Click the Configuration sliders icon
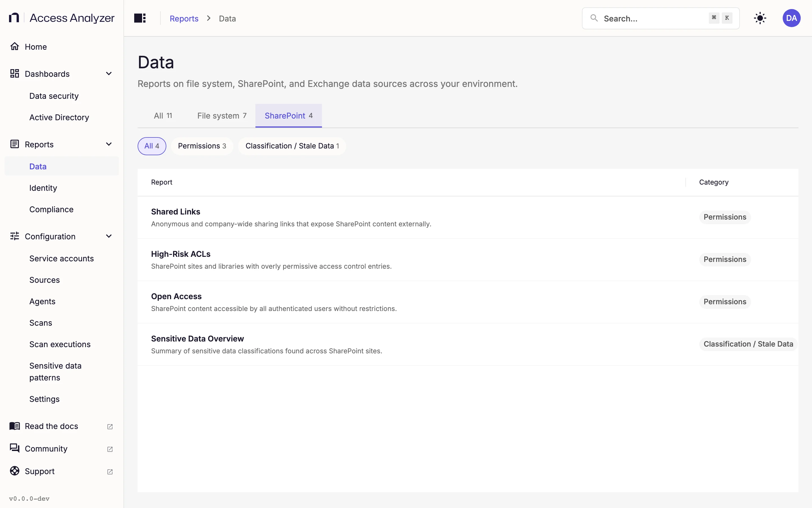Viewport: 812px width, 508px height. [14, 236]
